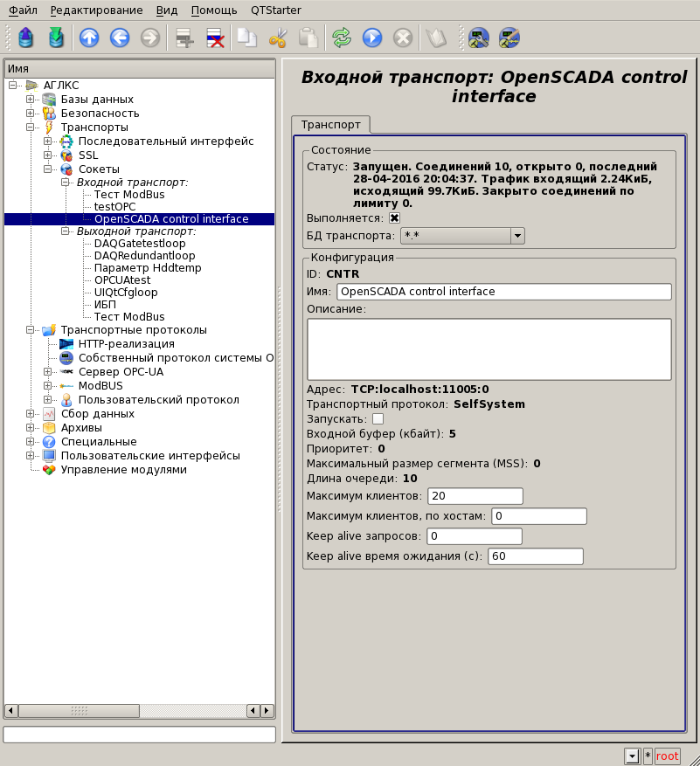Viewport: 700px width, 766px height.
Task: Refresh the page with the green arrows icon
Action: [x=342, y=38]
